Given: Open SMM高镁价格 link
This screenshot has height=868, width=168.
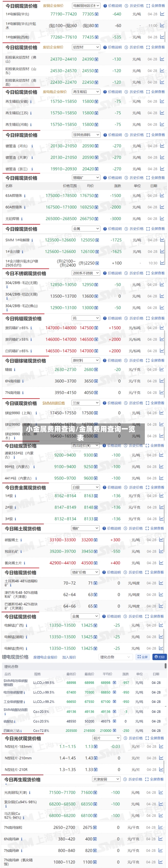Looking at the screenshot, I should coord(53,403).
